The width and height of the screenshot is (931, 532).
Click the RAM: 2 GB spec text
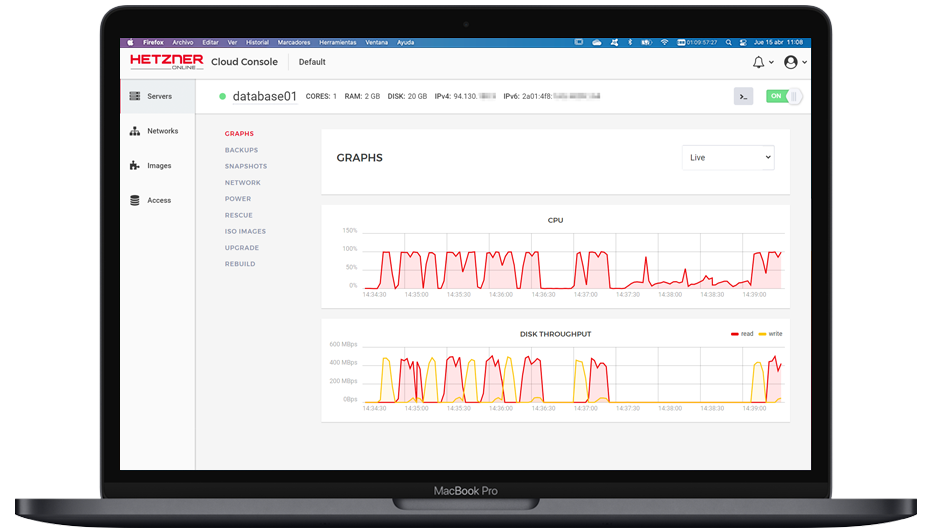362,96
